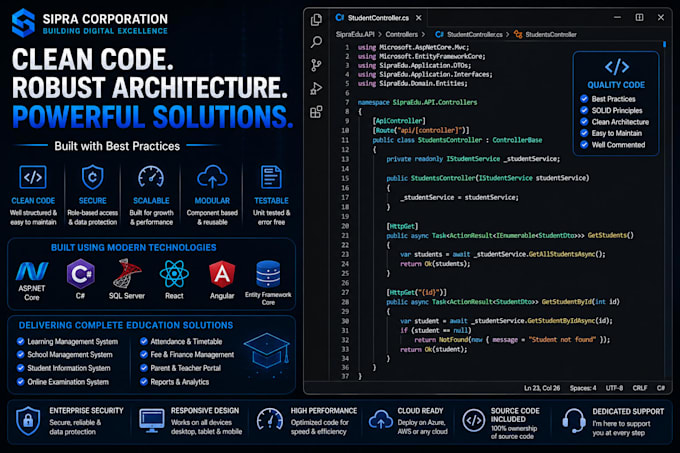
Task: Click the Clean Code brackets icon
Action: click(x=33, y=177)
